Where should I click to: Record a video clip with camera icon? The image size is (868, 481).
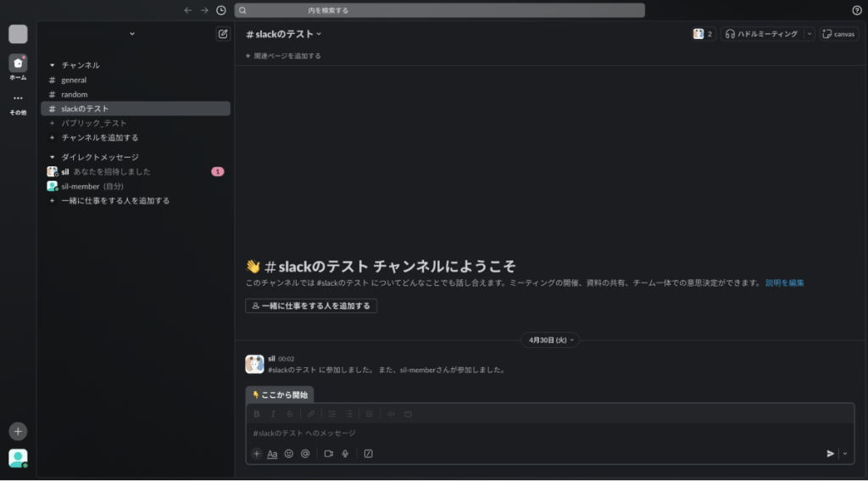(x=328, y=454)
